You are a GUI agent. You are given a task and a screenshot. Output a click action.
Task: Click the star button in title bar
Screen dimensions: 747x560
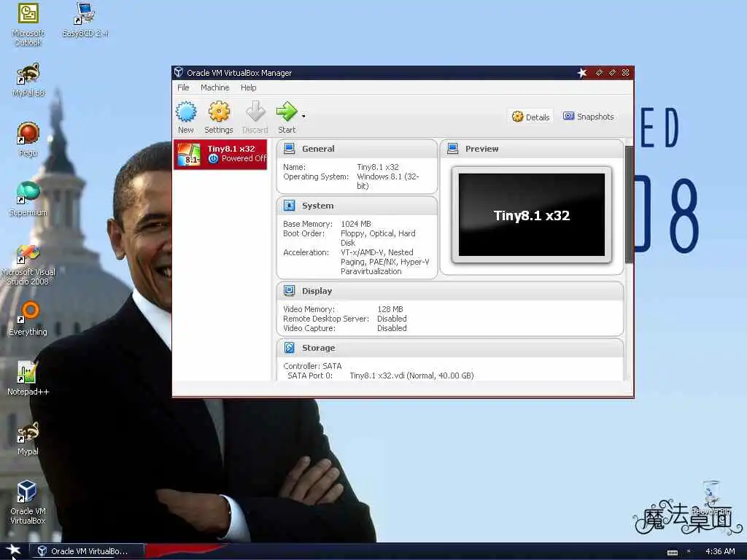coord(582,72)
